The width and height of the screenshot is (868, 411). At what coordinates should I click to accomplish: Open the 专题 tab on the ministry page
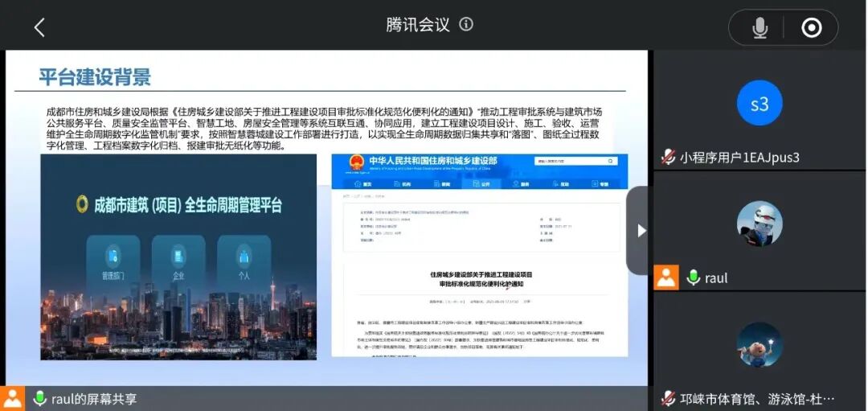(x=599, y=184)
